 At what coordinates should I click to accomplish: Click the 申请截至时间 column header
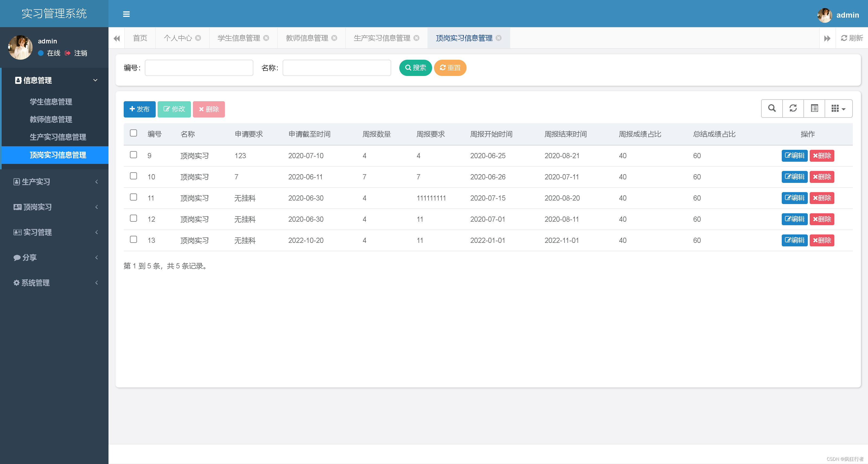(309, 134)
